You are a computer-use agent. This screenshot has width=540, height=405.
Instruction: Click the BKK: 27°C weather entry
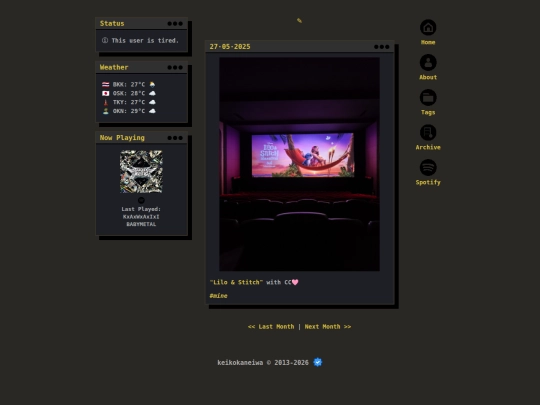pyautogui.click(x=129, y=84)
